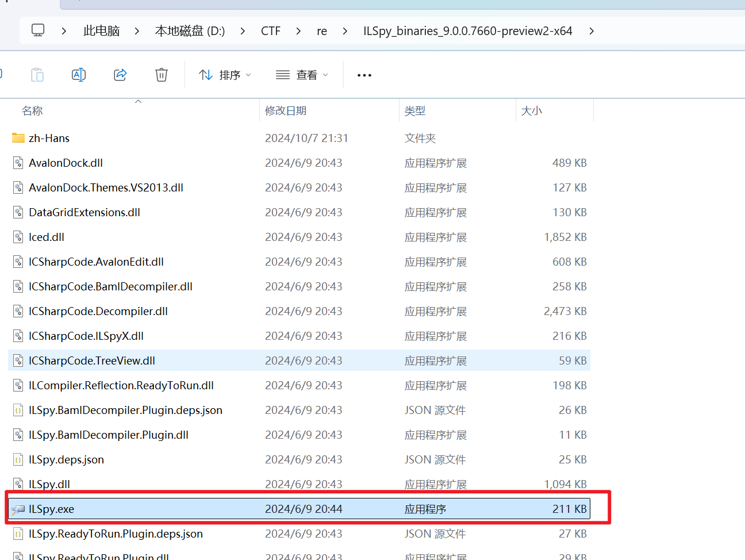Sort by 名称 column header
This screenshot has width=745, height=560.
click(x=33, y=111)
